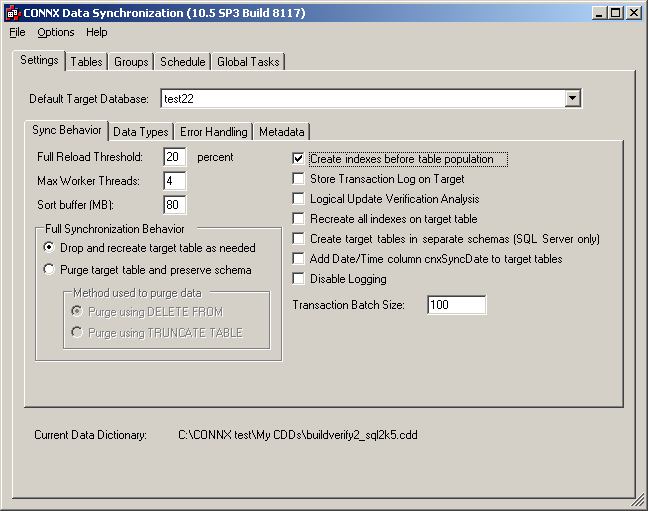Check Recreate all indexes on target table

click(x=298, y=218)
